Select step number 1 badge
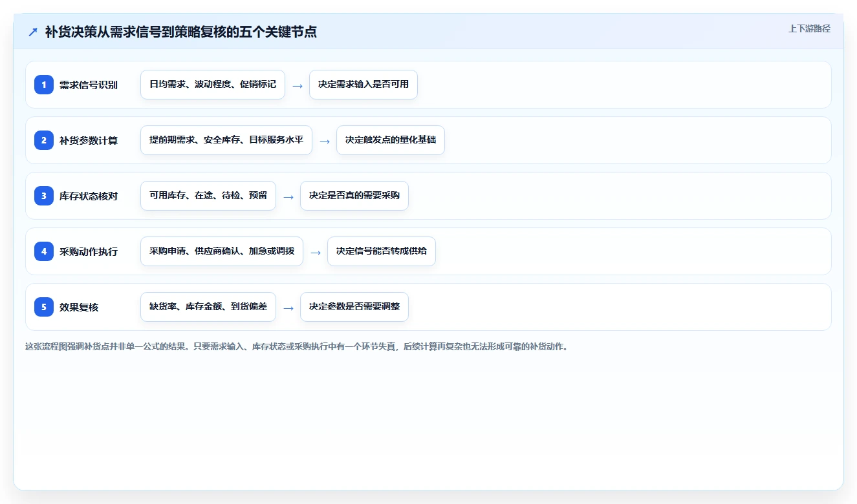Screen dimensions: 857x504 [x=44, y=85]
